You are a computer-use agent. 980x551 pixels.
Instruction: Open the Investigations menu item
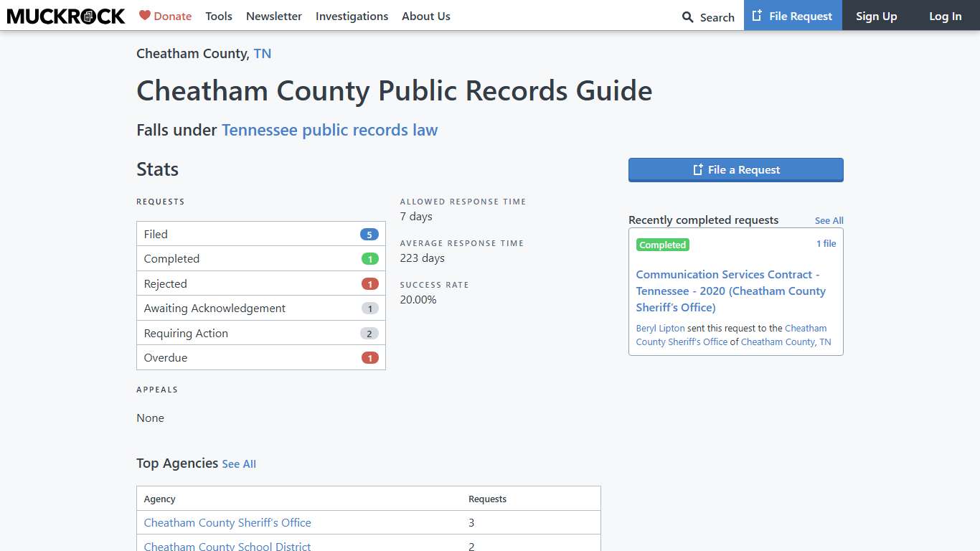[x=352, y=16]
